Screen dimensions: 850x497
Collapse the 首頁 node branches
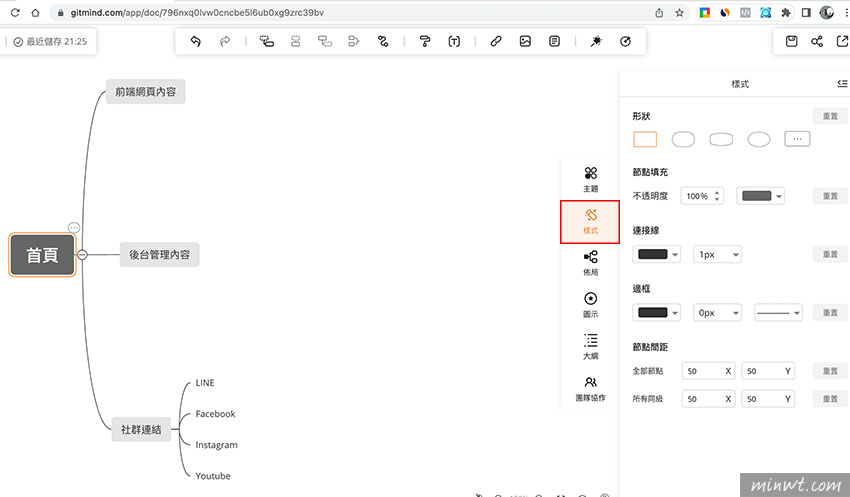click(x=82, y=254)
